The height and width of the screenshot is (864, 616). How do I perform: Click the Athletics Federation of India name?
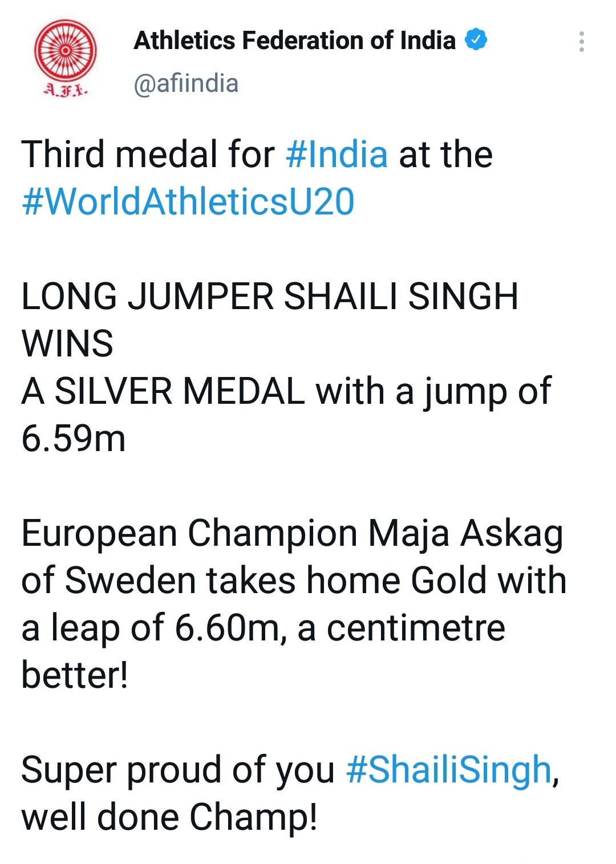[294, 40]
